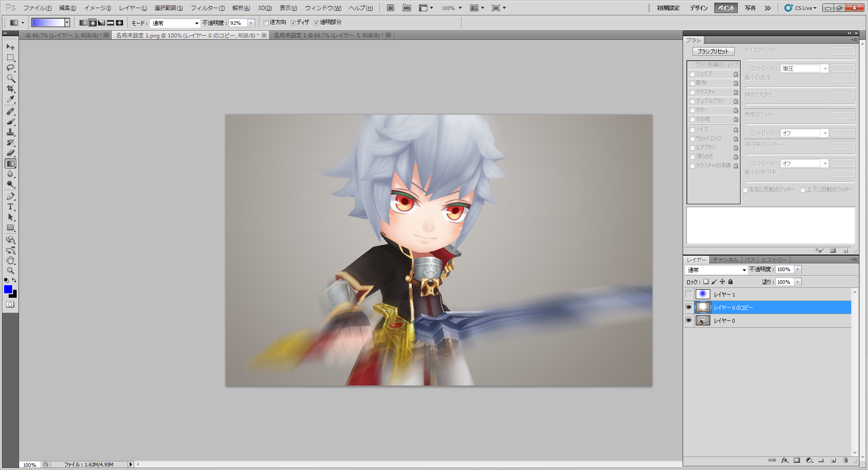Select the Lasso tool
This screenshot has width=868, height=470.
(10, 68)
